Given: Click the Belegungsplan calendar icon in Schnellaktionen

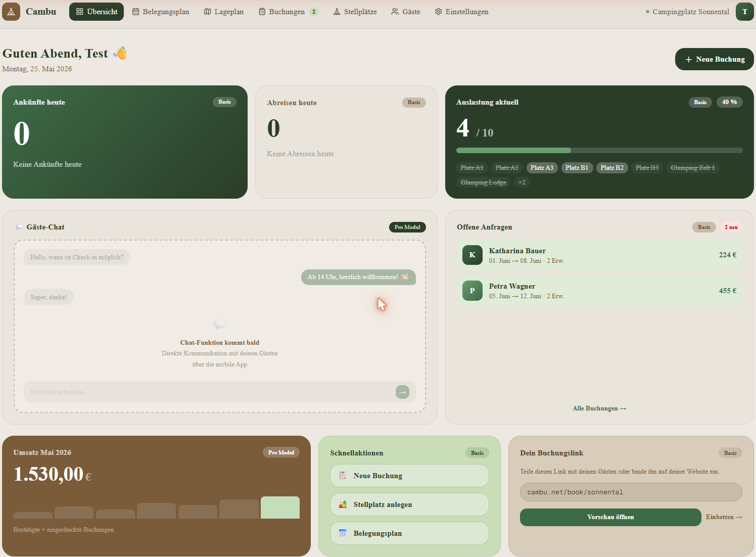Looking at the screenshot, I should click(343, 533).
